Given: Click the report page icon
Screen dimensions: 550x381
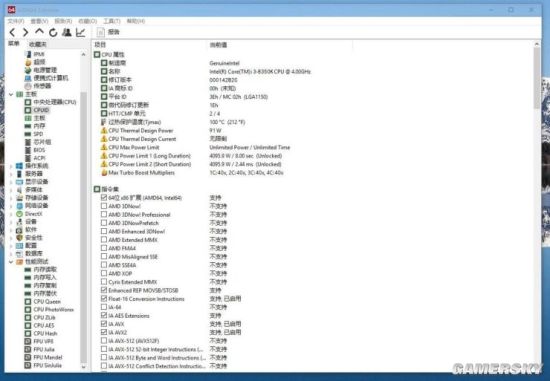Looking at the screenshot, I should 101,32.
